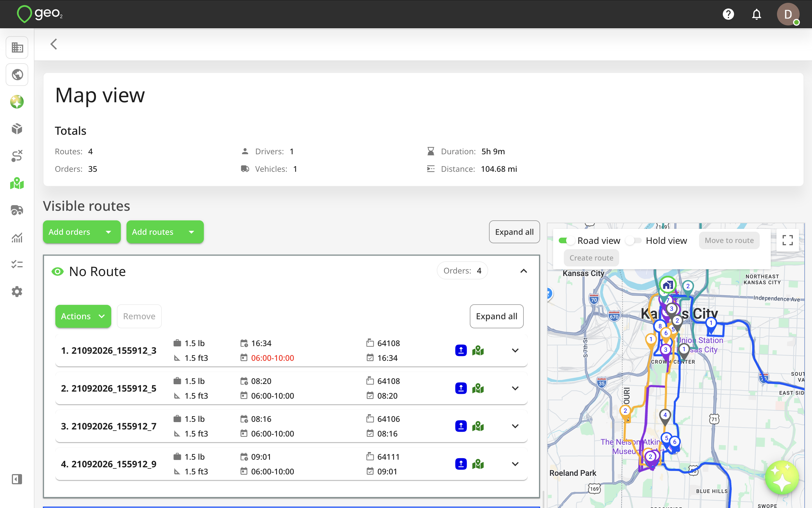The height and width of the screenshot is (508, 812).
Task: Show order 21092026_155912_9 on map
Action: click(478, 464)
